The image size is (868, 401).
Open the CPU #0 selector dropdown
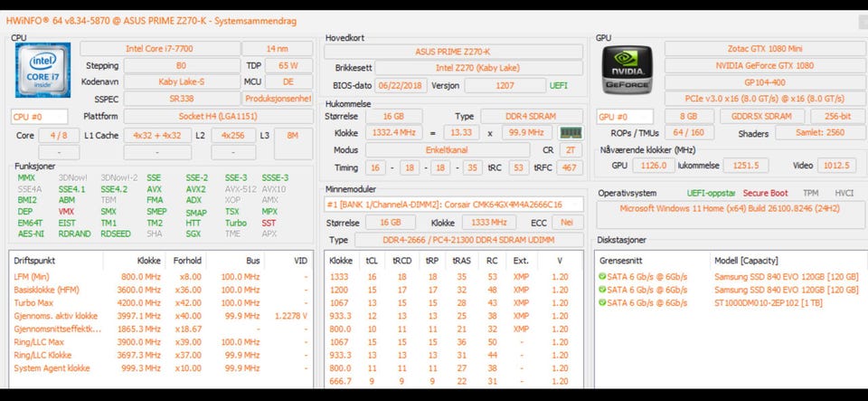pyautogui.click(x=39, y=117)
